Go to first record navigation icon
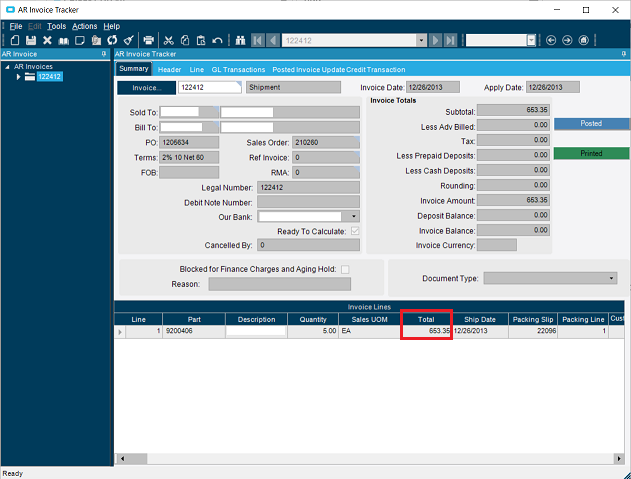 coord(258,40)
